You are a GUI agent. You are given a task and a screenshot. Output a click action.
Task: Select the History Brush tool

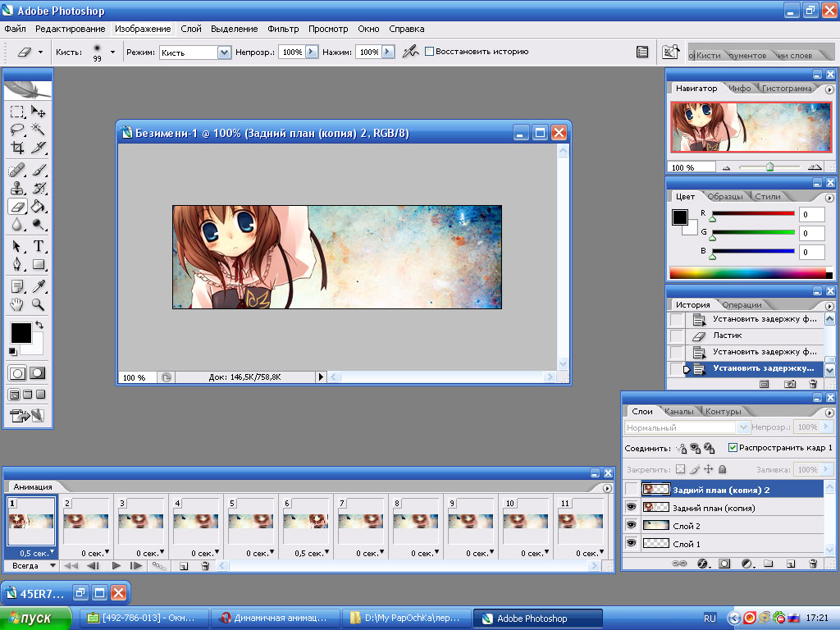pos(38,189)
